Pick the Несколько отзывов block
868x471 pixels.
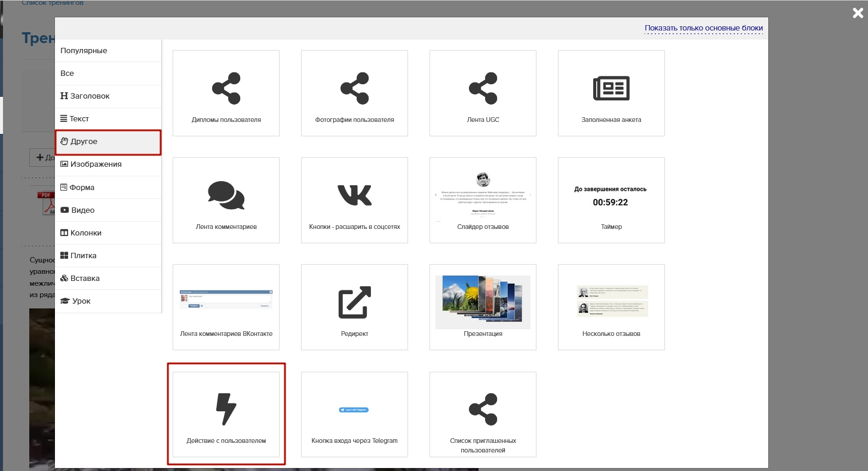click(611, 307)
